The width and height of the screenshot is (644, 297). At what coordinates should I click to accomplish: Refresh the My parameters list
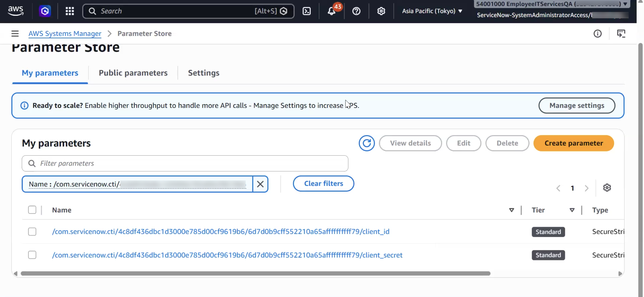[x=366, y=143]
